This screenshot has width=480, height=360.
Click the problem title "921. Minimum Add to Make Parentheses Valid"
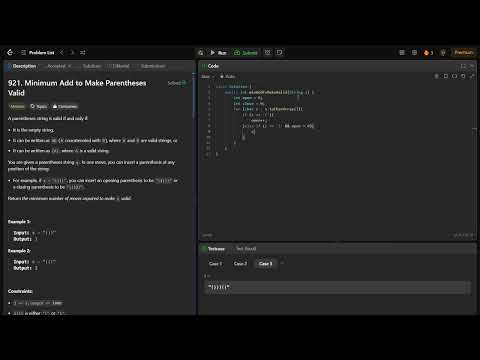[x=77, y=88]
